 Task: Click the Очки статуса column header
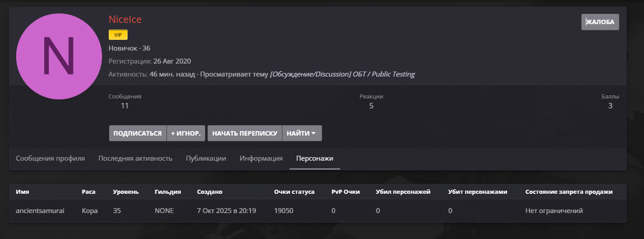pos(294,192)
